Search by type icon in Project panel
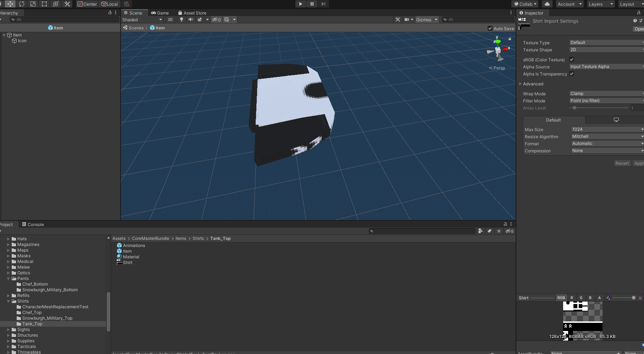644x354 pixels. tap(480, 231)
